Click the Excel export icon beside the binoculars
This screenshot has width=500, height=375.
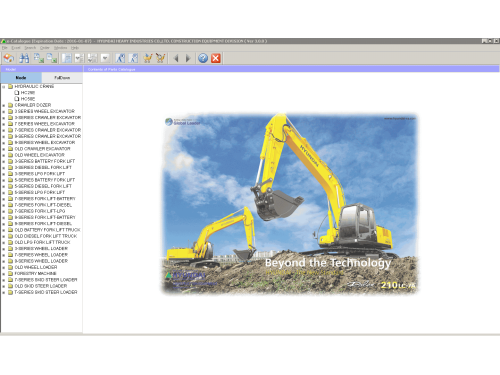(38, 58)
